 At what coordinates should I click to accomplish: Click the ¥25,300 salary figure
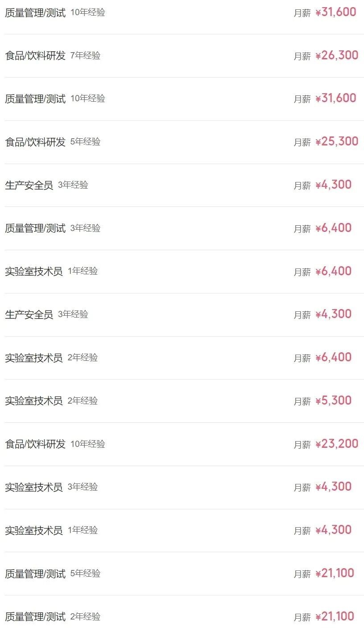(336, 141)
